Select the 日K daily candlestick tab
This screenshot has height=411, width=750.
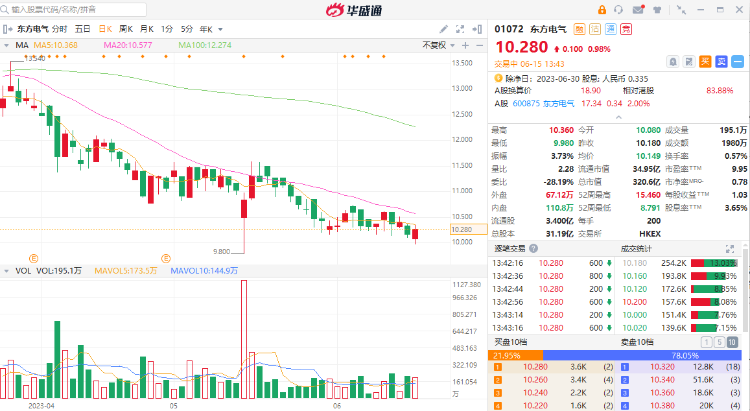pyautogui.click(x=105, y=29)
